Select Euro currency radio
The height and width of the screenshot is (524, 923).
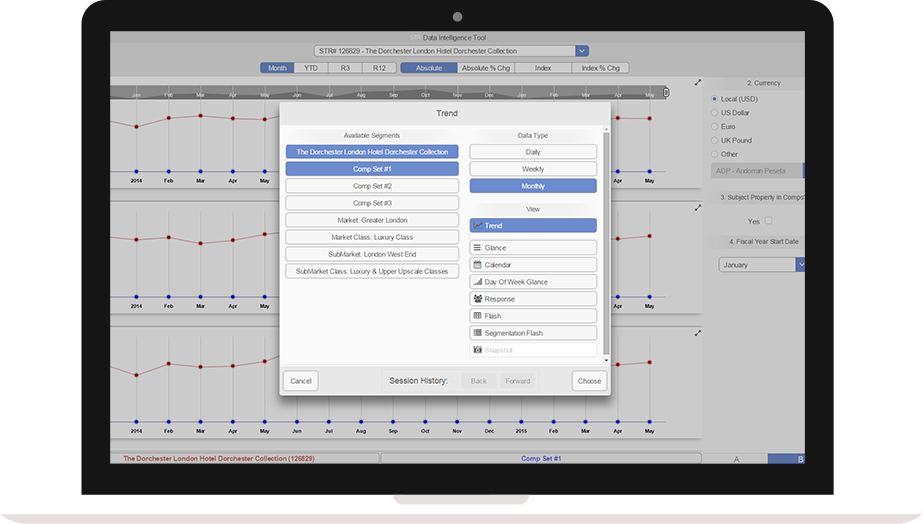pyautogui.click(x=714, y=127)
